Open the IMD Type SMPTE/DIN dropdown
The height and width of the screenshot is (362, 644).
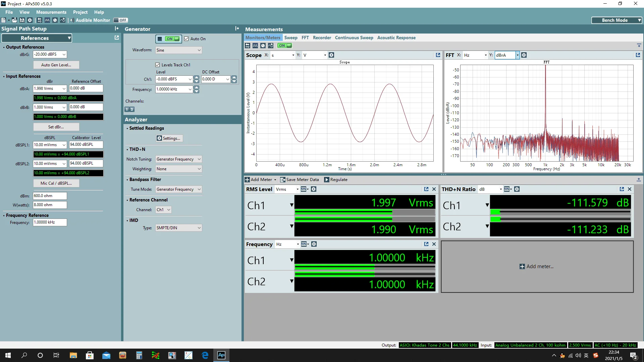point(178,228)
